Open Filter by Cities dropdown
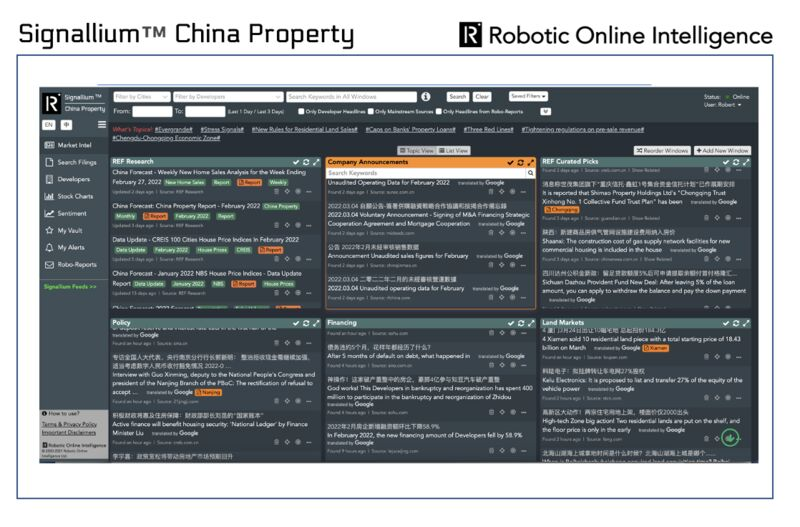Screen dimensions: 800x527 tap(142, 97)
